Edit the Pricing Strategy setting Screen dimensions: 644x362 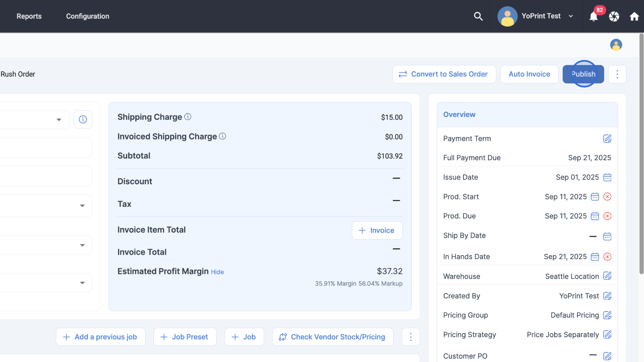[x=607, y=335]
